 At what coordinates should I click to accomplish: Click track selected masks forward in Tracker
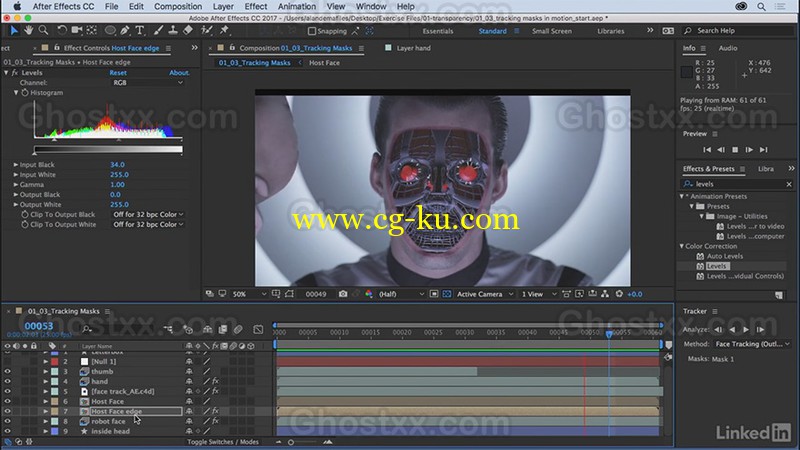746,330
